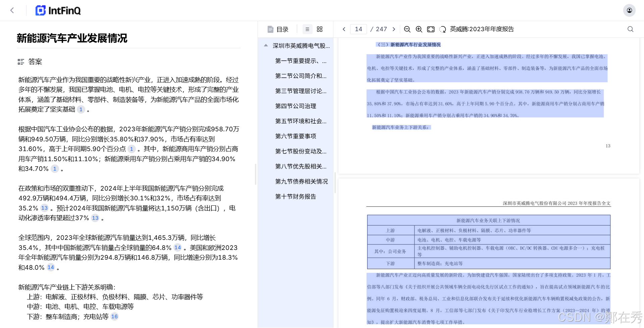Click citation 13 after 35.2%

point(44,208)
